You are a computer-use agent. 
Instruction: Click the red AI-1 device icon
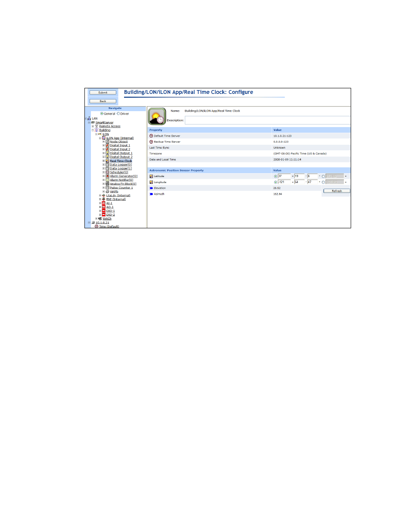104,203
